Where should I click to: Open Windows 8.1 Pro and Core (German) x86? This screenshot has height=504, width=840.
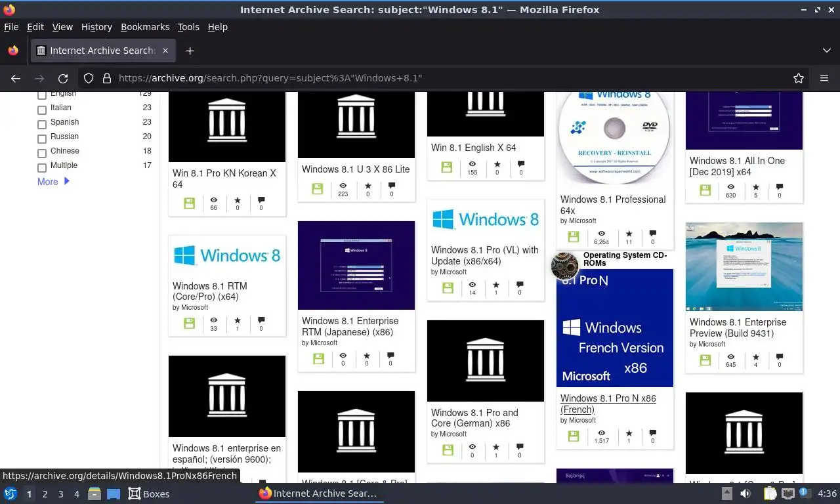tap(474, 418)
